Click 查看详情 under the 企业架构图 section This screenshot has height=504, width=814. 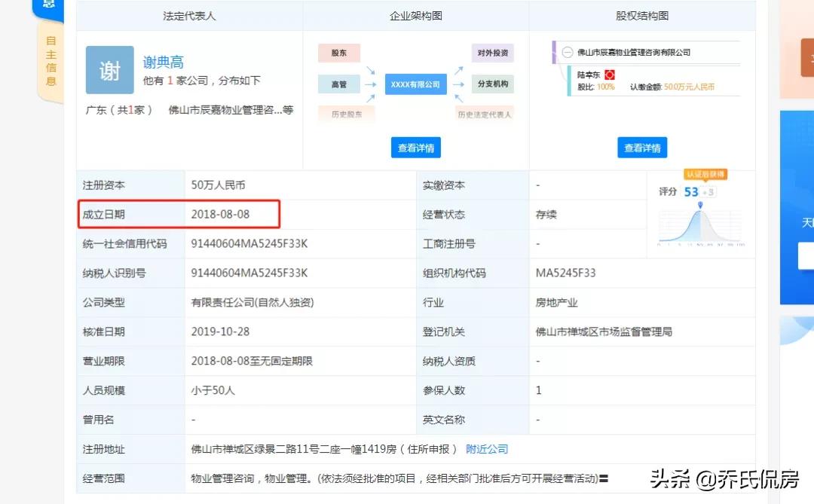(415, 148)
